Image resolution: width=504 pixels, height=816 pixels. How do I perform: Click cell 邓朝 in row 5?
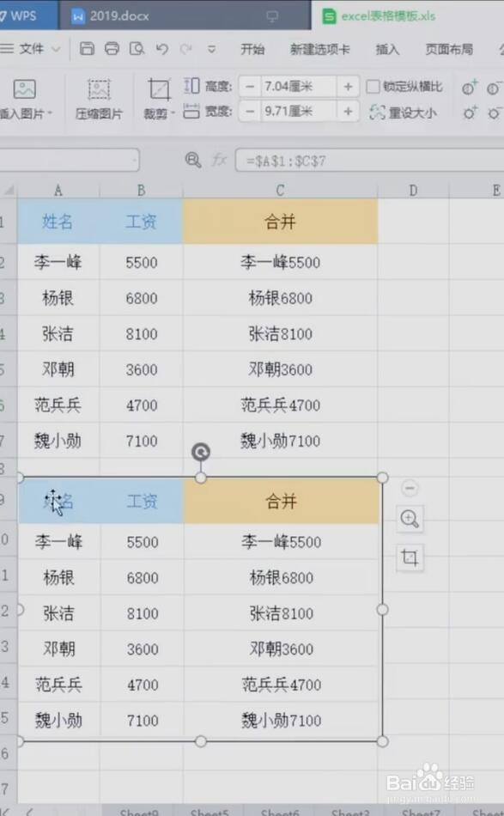(x=58, y=369)
